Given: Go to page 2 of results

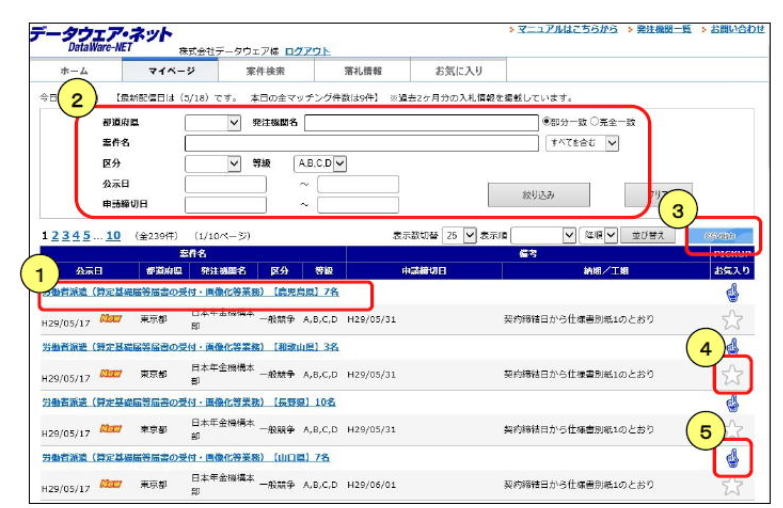Looking at the screenshot, I should tap(56, 235).
